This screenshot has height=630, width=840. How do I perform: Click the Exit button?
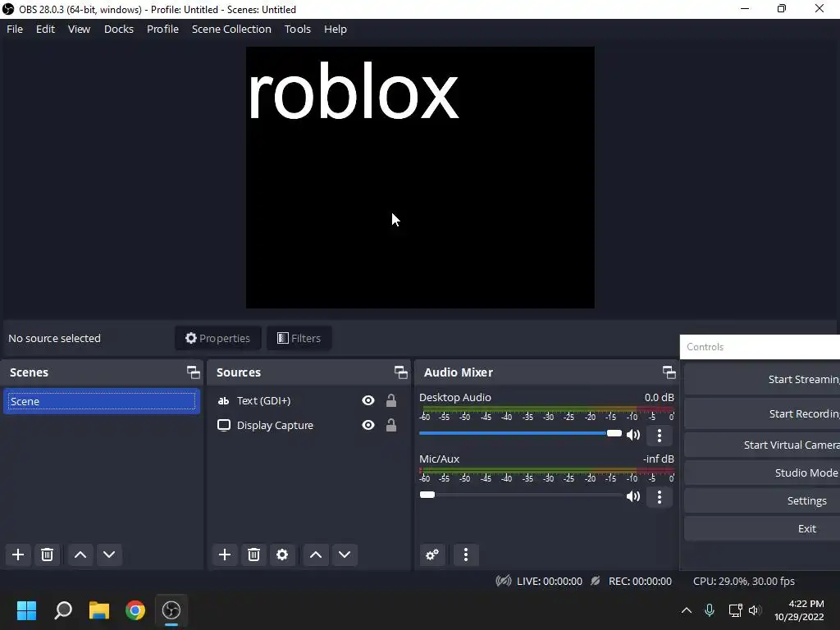(762, 528)
